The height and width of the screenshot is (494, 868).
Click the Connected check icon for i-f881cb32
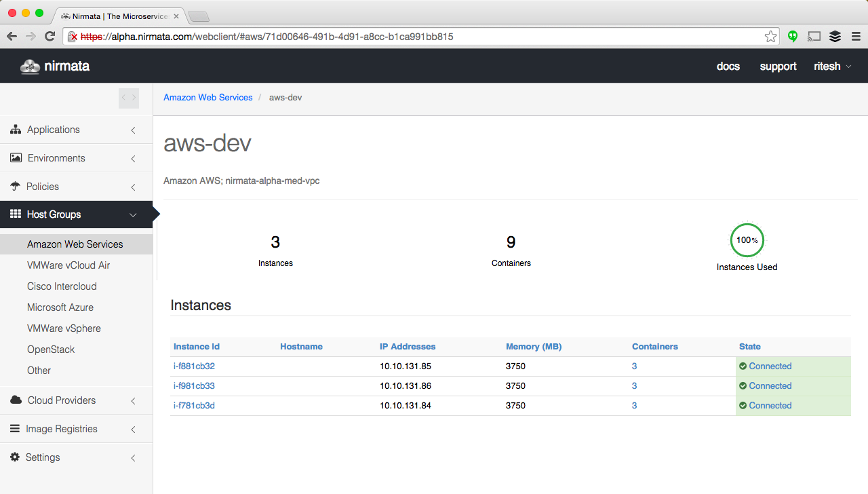(x=743, y=366)
